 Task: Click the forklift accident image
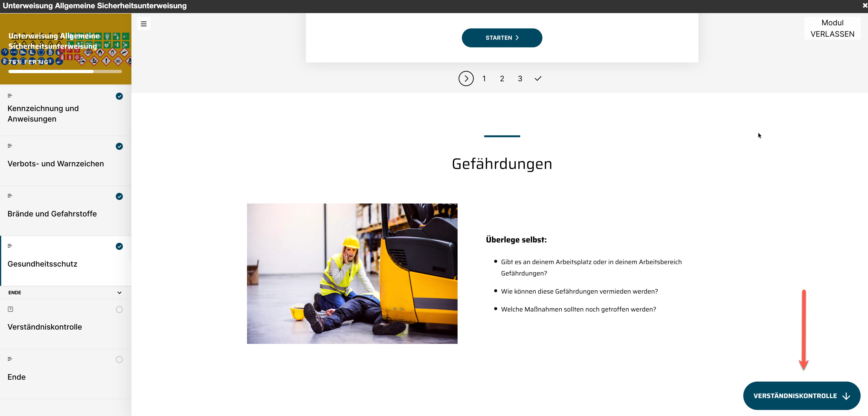click(x=352, y=274)
